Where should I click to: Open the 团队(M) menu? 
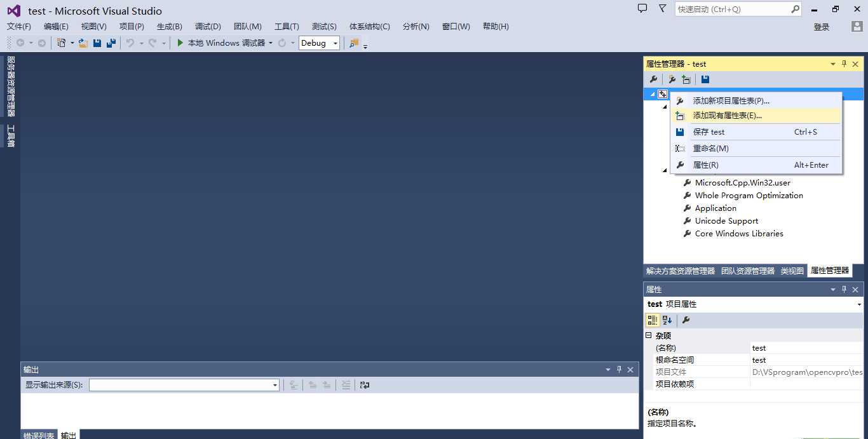[248, 26]
